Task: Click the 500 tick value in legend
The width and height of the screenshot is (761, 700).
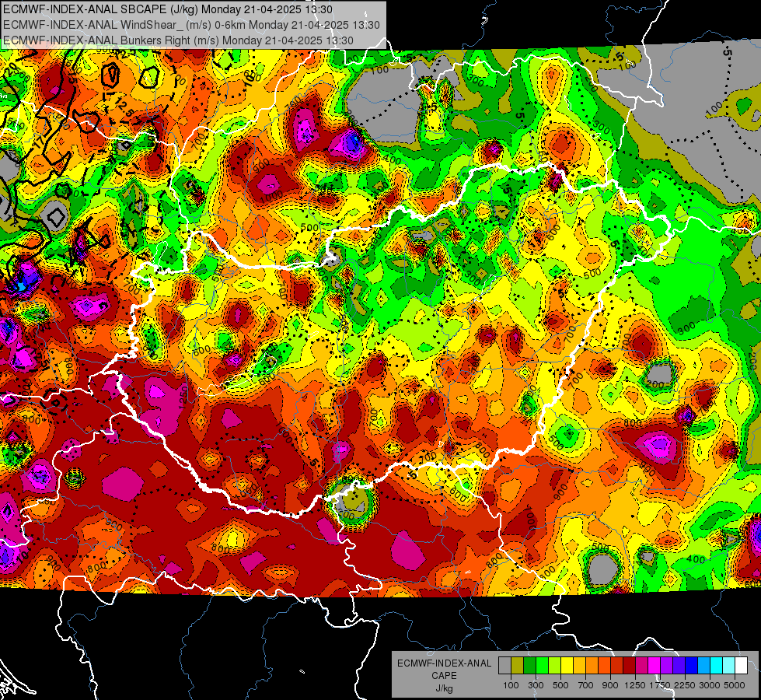Action: coord(560,685)
